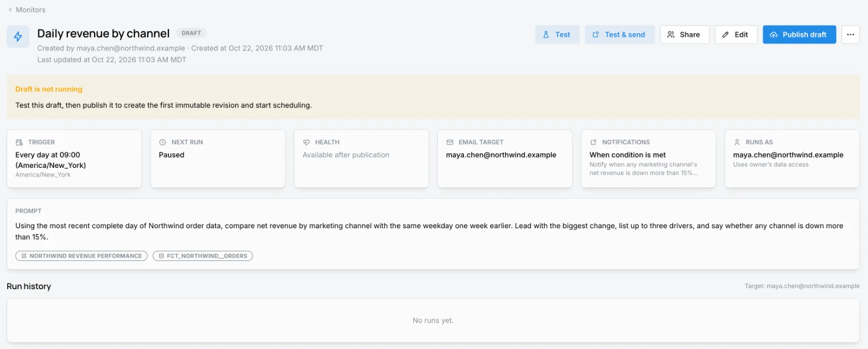Click the grid icon in Revenue Performance tag
This screenshot has height=349, width=868.
coord(24,256)
